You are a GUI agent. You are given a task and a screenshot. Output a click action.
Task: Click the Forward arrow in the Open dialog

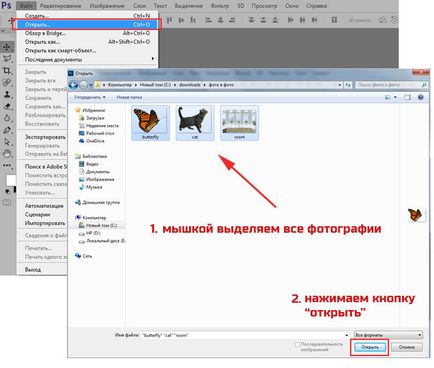83,85
